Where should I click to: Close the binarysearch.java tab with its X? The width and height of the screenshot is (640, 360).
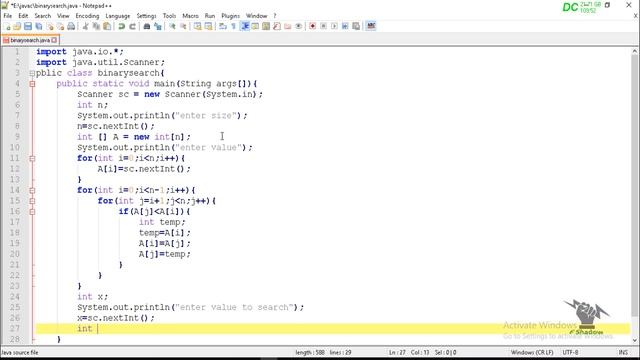point(54,40)
